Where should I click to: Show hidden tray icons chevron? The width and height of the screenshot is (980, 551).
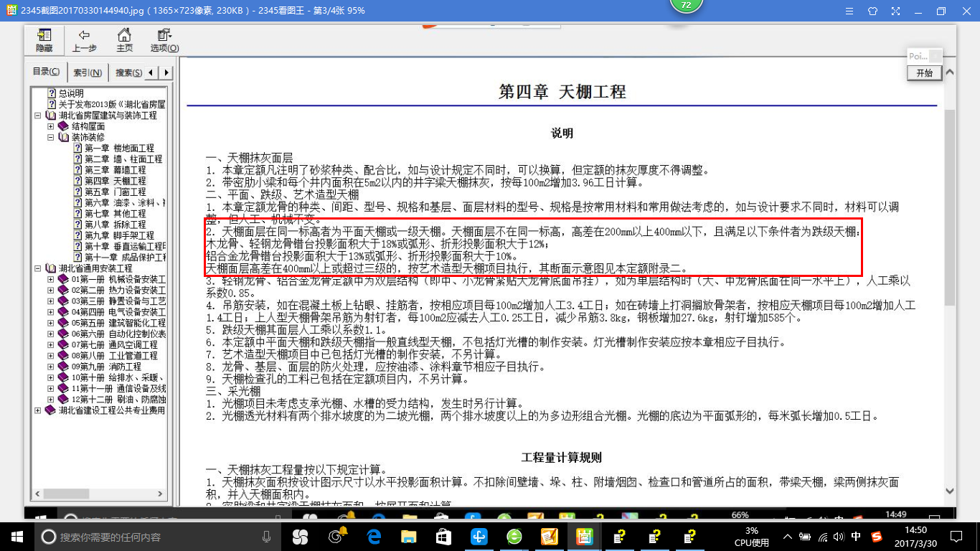point(788,536)
